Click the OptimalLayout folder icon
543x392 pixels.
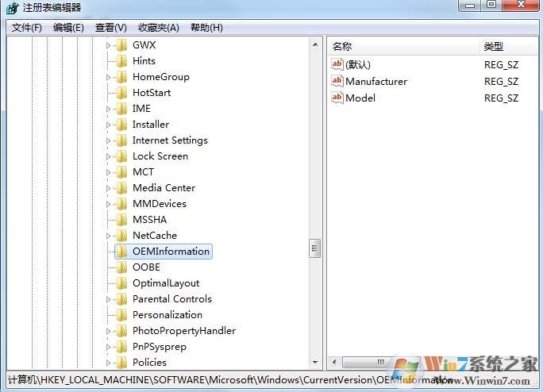pos(122,283)
